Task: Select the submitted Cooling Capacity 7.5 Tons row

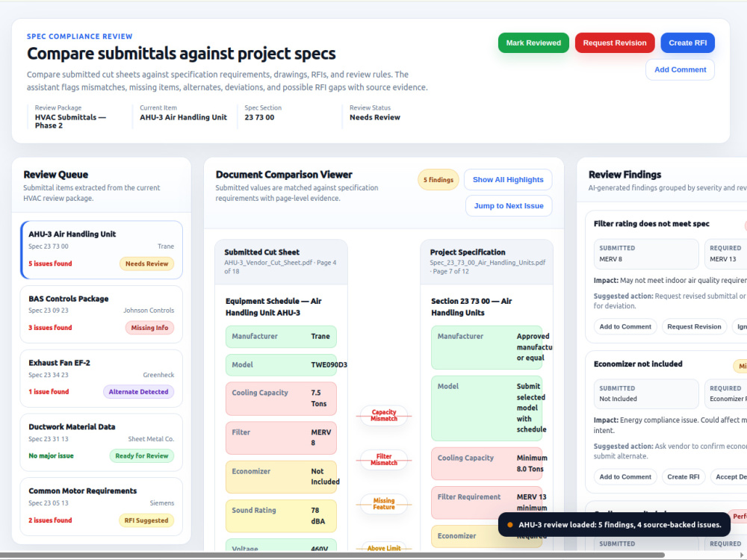Action: coord(281,399)
